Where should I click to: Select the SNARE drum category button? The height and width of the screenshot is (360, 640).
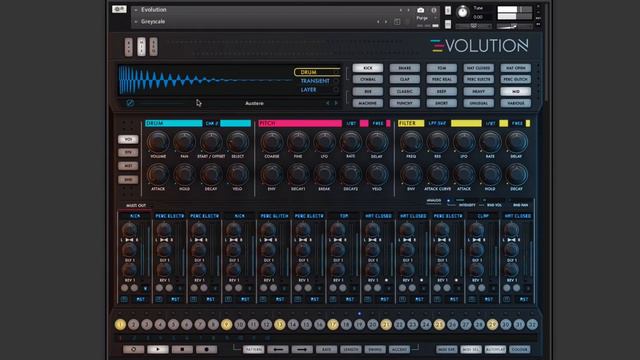[404, 68]
